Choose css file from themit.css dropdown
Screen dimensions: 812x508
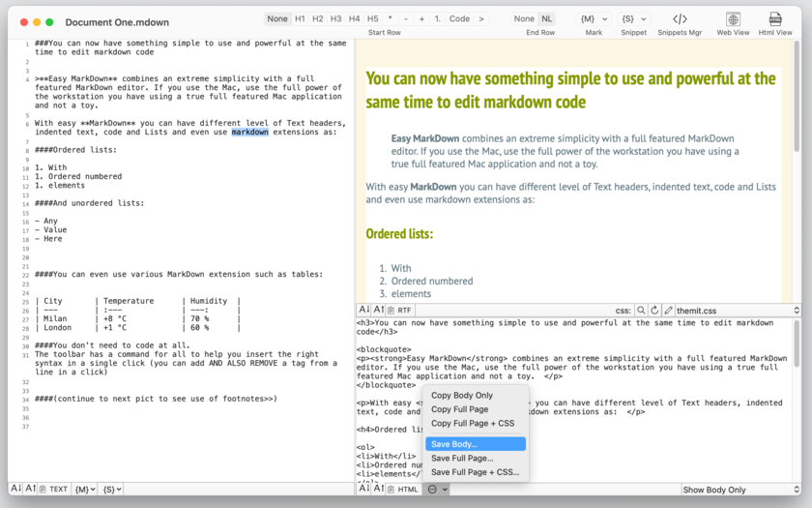pos(738,311)
